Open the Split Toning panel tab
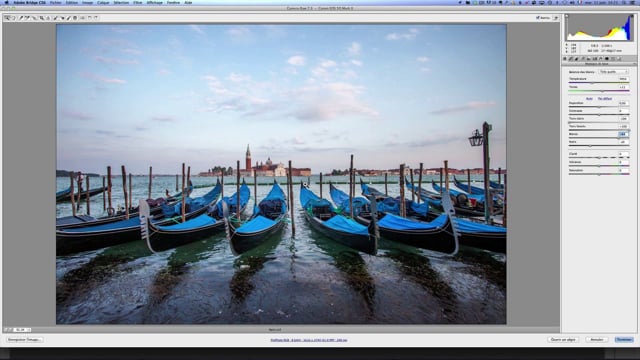 point(589,58)
